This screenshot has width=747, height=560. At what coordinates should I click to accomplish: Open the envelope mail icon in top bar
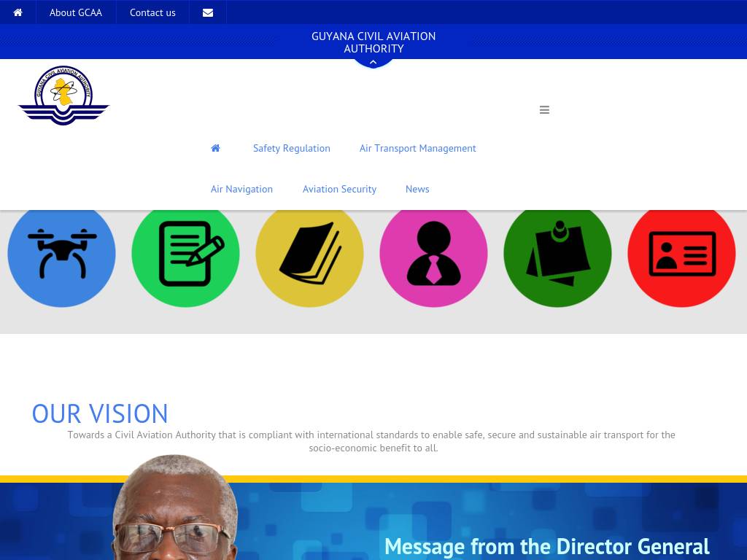tap(208, 12)
